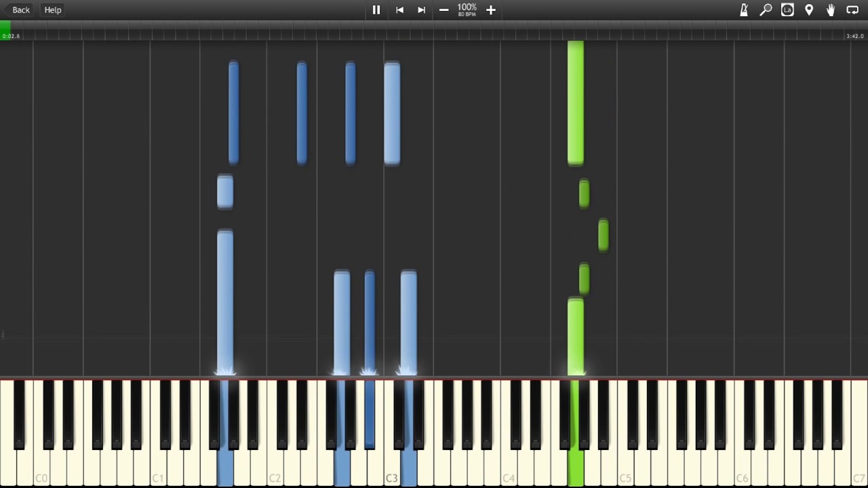
Task: Open the magnifier zoom tool
Action: (766, 9)
